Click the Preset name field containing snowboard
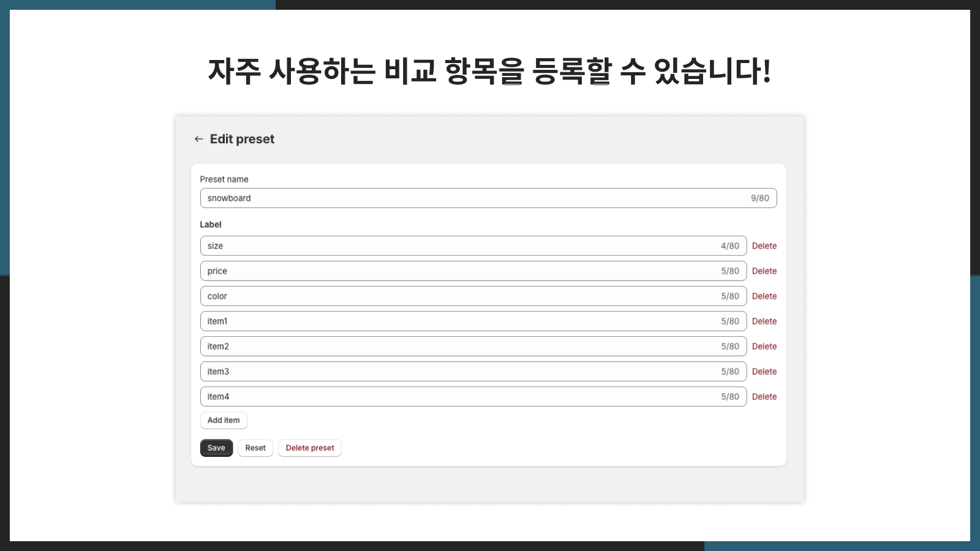Screen dimensions: 980x551 pyautogui.click(x=488, y=198)
